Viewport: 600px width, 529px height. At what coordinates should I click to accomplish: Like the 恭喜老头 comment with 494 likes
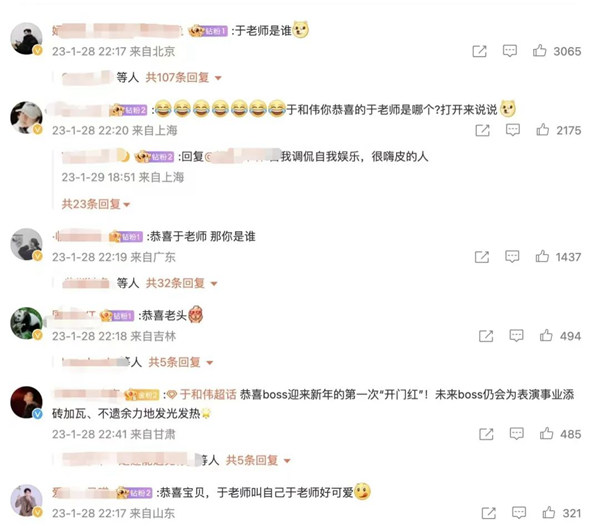[x=546, y=335]
